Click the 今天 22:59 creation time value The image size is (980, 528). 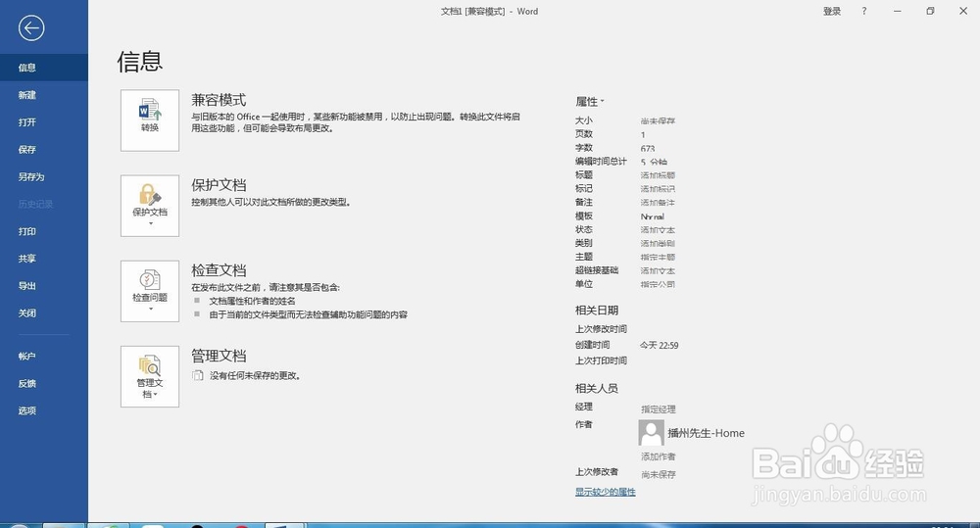pos(660,345)
